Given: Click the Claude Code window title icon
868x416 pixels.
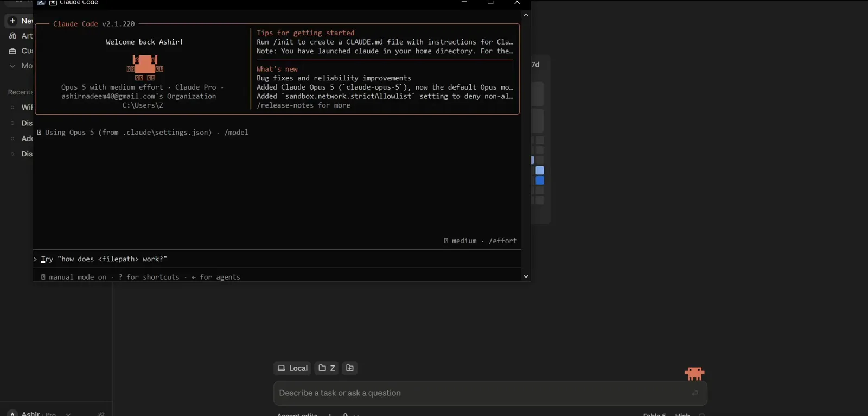Looking at the screenshot, I should coord(53,3).
